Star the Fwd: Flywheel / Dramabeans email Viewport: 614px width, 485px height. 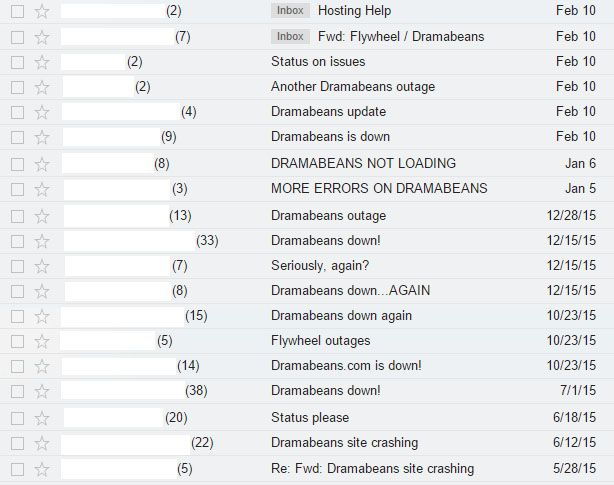(42, 38)
